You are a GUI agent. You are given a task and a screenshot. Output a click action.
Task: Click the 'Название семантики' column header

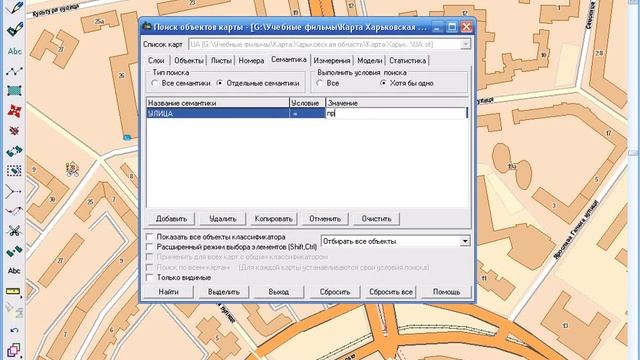[x=218, y=103]
